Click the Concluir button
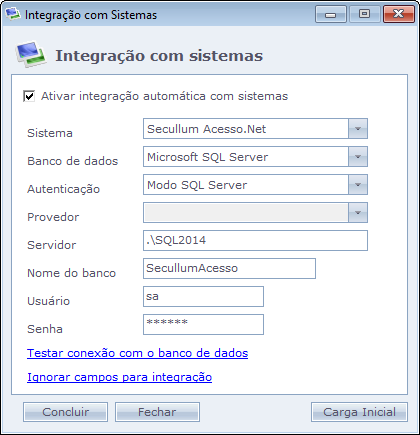Viewport: 420px width, 435px height. coord(65,412)
